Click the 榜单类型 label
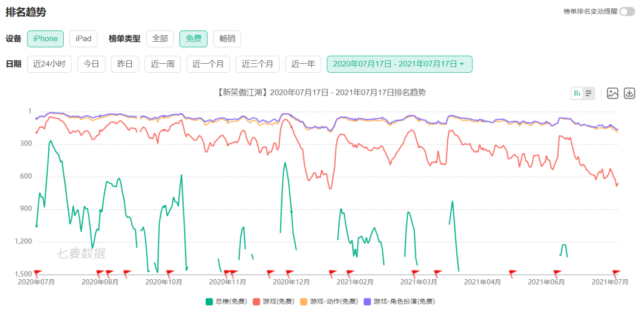 click(x=125, y=39)
